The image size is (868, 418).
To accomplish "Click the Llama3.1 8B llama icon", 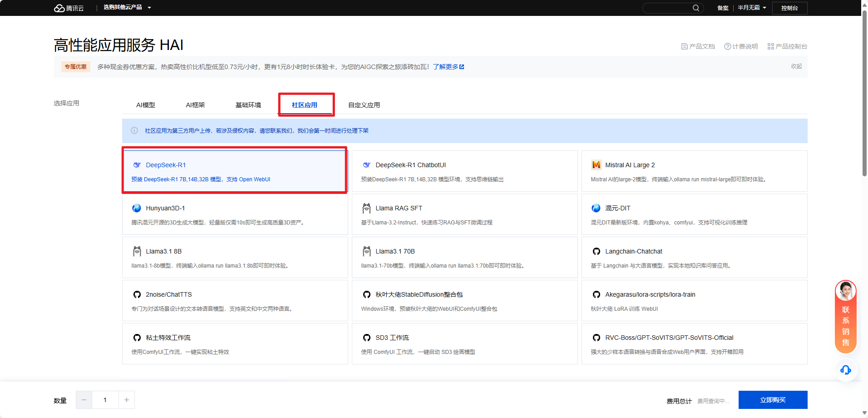I will pyautogui.click(x=137, y=251).
